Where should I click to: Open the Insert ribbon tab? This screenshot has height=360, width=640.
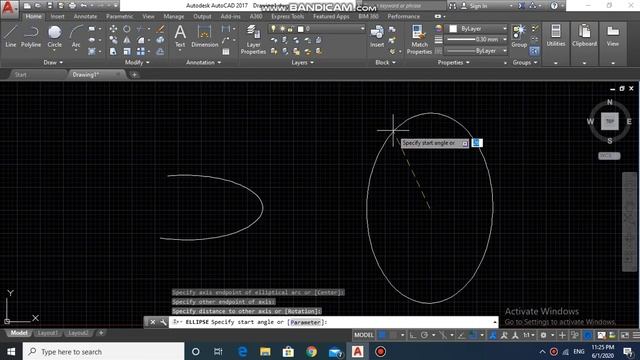(x=58, y=16)
